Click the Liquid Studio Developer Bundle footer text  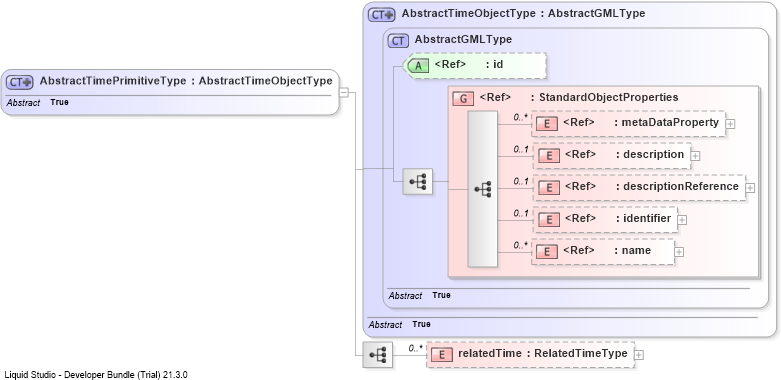pos(96,375)
